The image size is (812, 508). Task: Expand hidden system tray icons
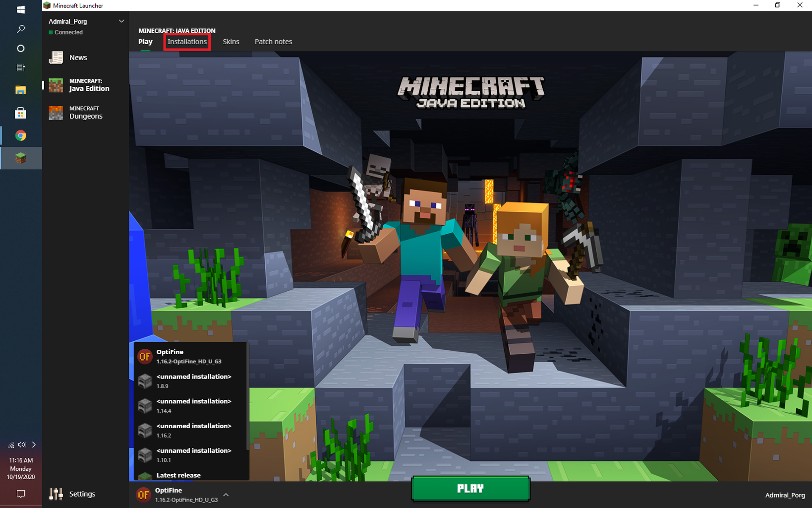[34, 445]
